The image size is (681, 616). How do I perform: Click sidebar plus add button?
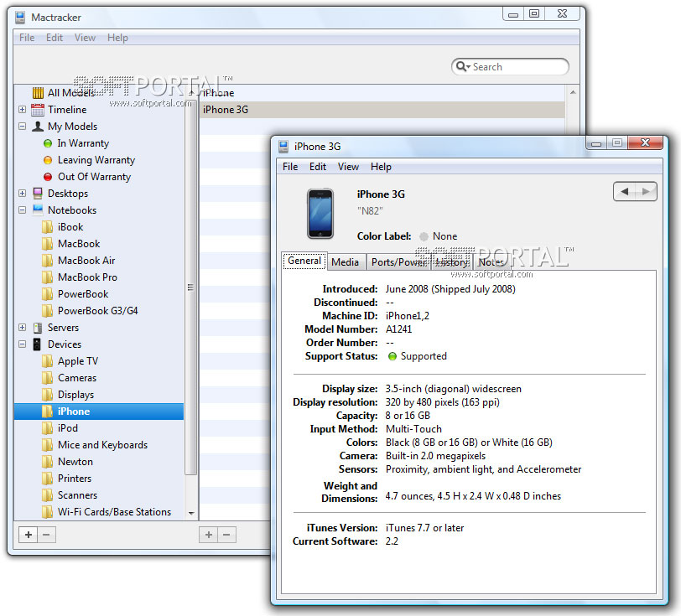tap(29, 535)
